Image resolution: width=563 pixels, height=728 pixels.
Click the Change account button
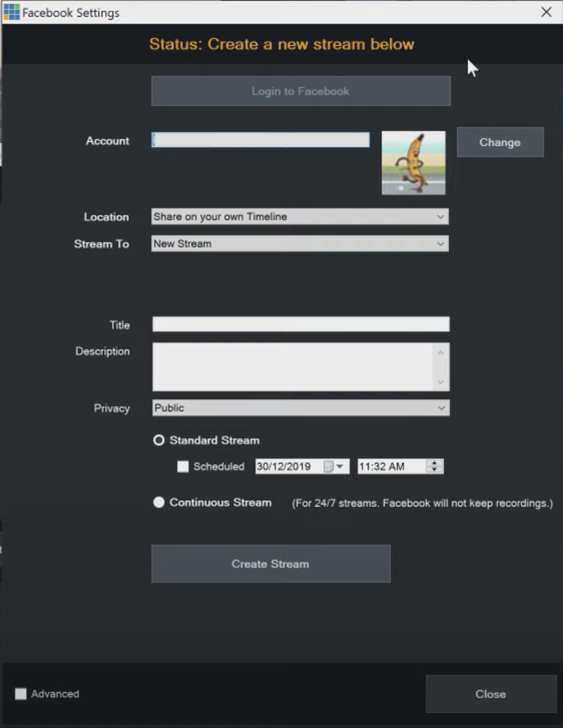coord(500,142)
